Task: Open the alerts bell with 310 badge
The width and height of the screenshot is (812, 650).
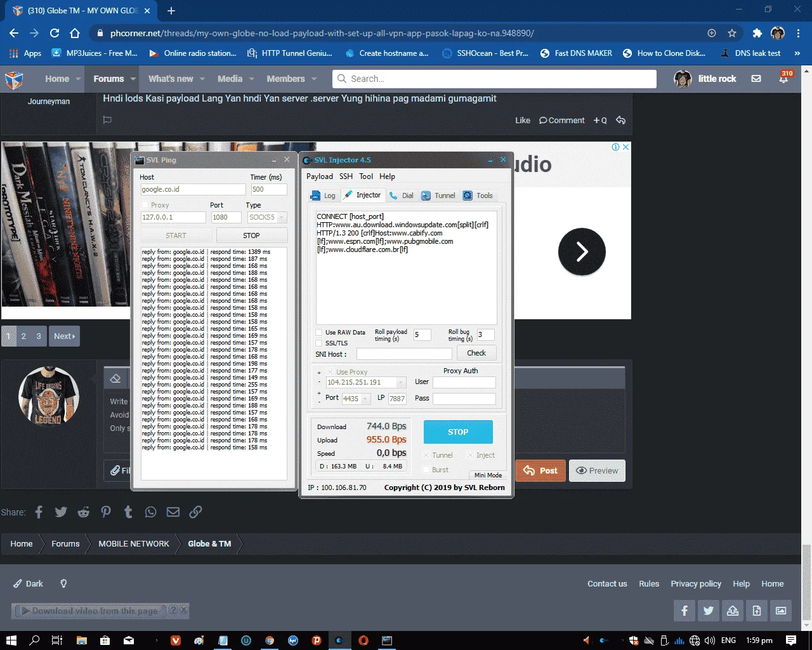Action: coord(783,79)
